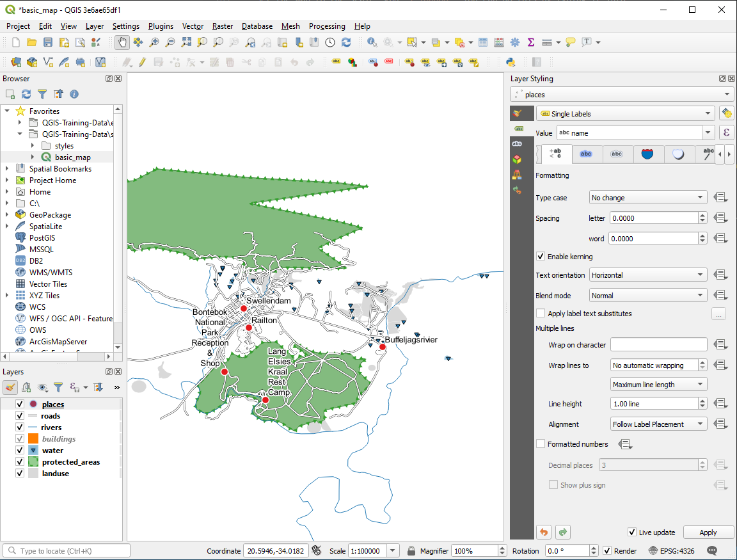Open the Attribute Table
Viewport: 737px width, 560px height.
click(482, 42)
